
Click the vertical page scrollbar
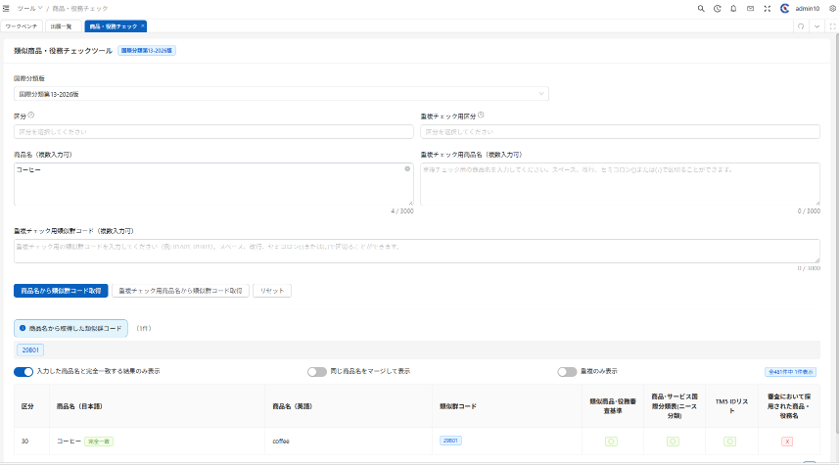click(x=836, y=235)
